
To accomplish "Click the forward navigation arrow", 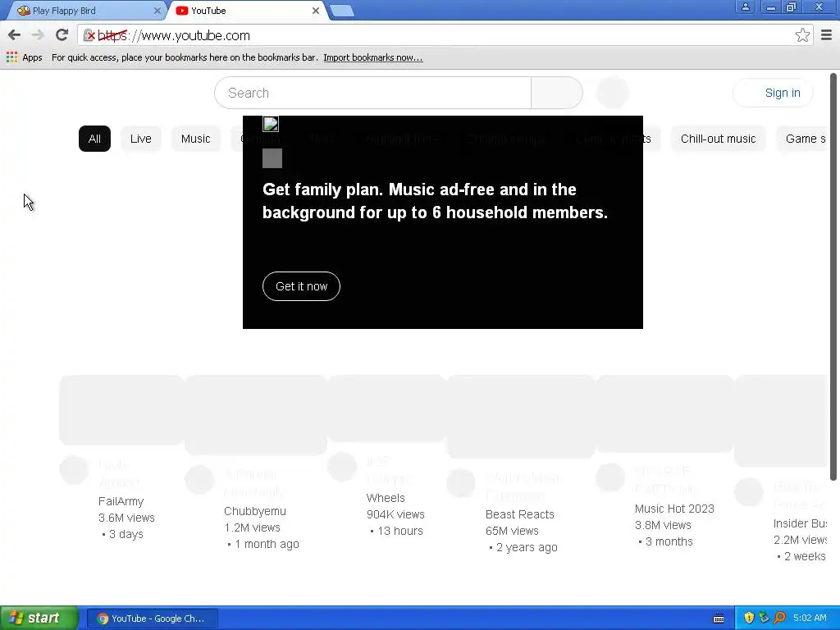I will click(38, 35).
